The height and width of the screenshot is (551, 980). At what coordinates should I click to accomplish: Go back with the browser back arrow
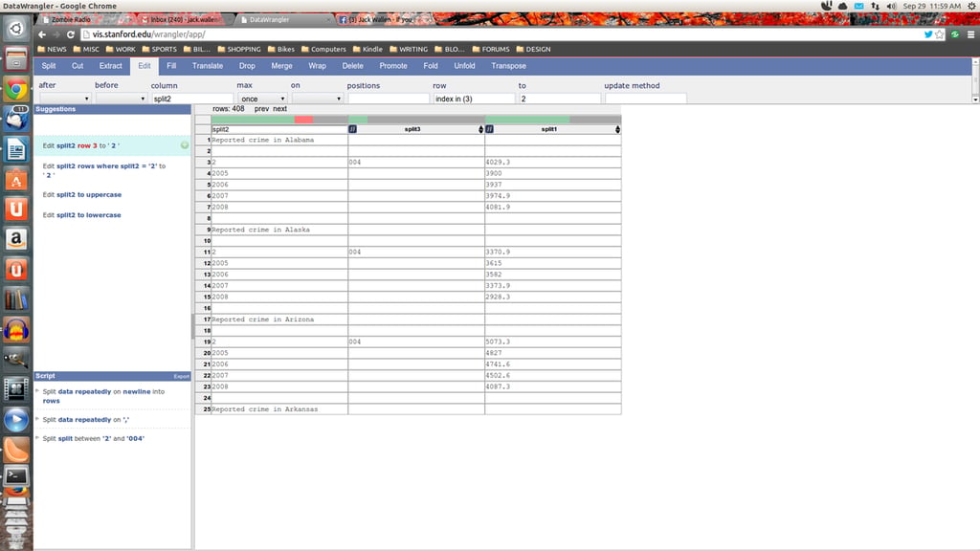[42, 34]
